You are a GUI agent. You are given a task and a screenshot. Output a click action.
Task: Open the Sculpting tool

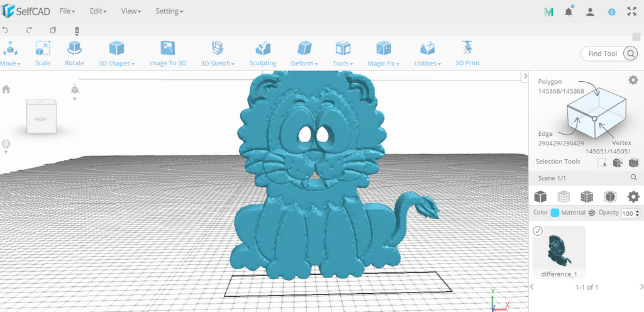coord(263,53)
